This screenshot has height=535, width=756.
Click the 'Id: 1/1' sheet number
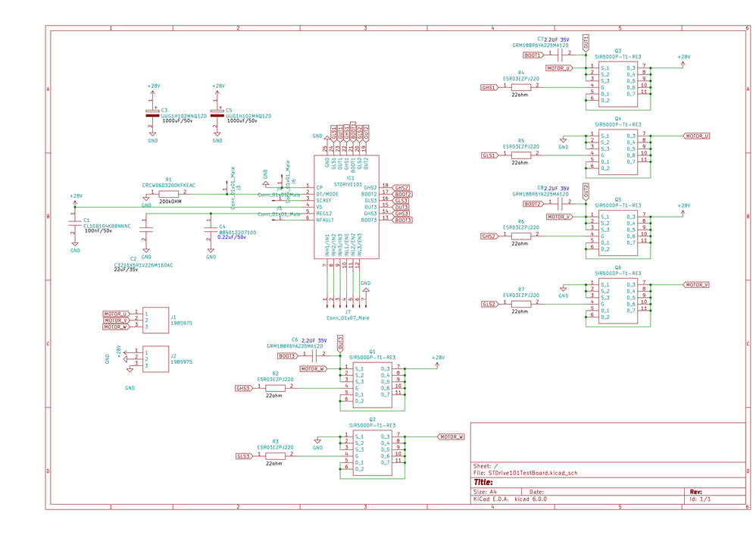pyautogui.click(x=700, y=499)
